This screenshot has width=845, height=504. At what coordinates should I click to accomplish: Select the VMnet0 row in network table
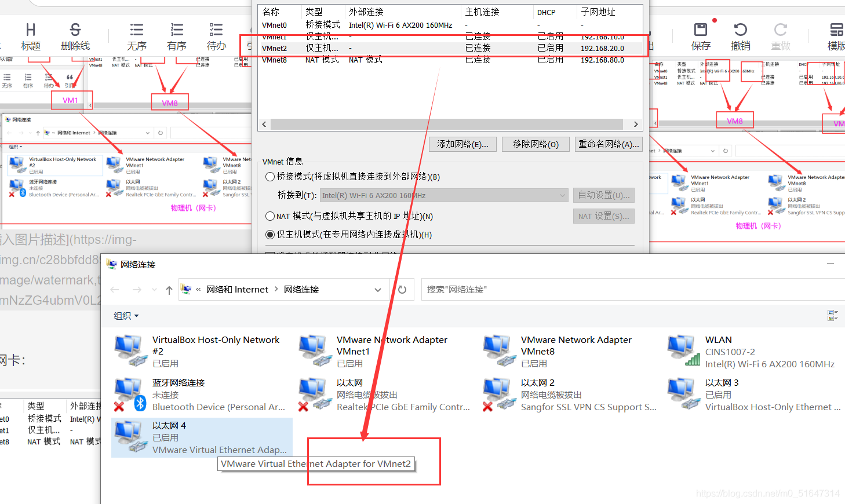point(450,25)
